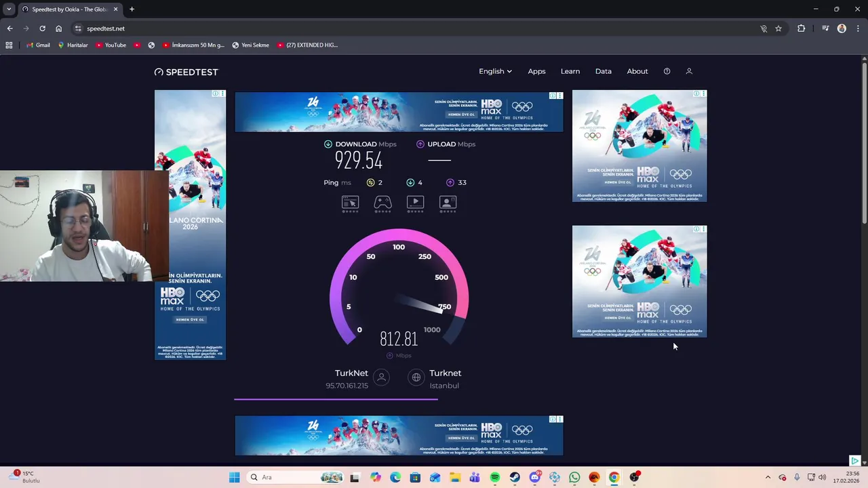
Task: Open the Windows Start menu
Action: pos(234,477)
